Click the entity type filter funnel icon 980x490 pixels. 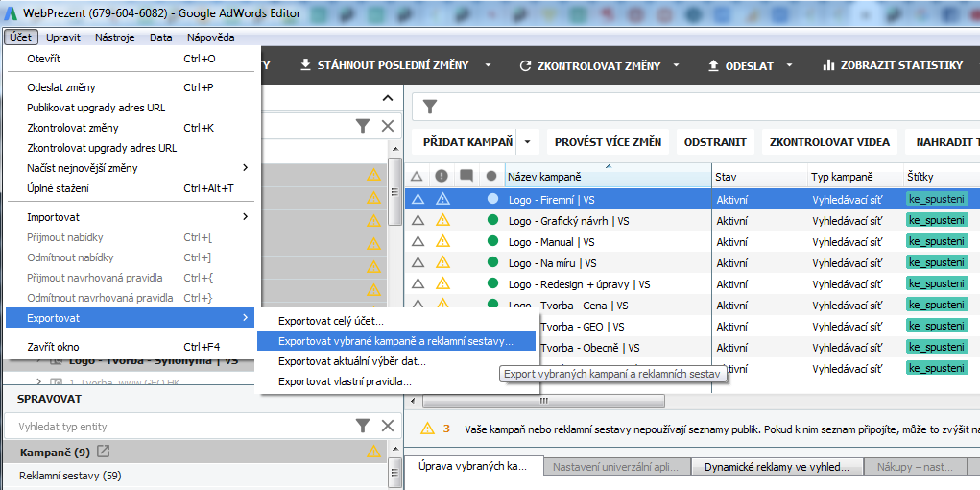tap(363, 427)
